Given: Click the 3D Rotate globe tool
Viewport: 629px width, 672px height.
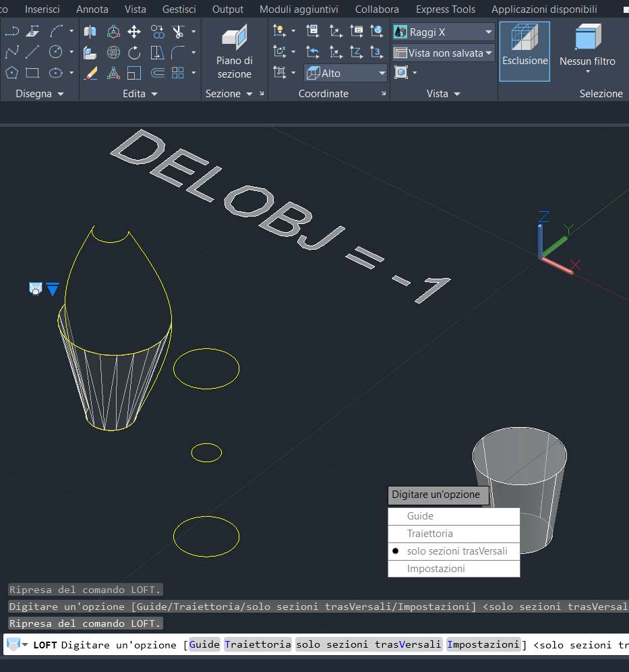Looking at the screenshot, I should (113, 52).
